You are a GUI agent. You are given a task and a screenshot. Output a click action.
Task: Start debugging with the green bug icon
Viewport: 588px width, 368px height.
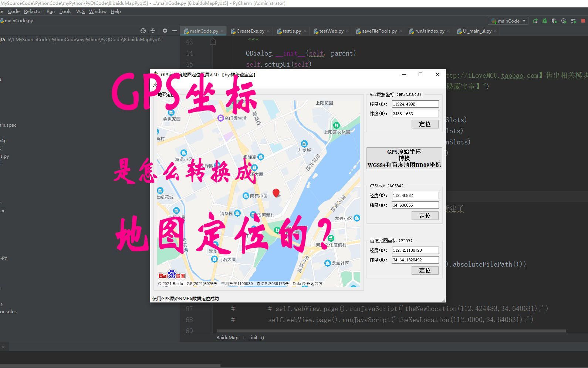545,21
